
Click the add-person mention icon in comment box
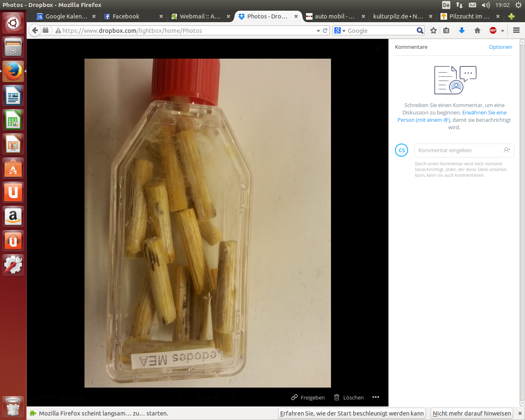point(507,150)
